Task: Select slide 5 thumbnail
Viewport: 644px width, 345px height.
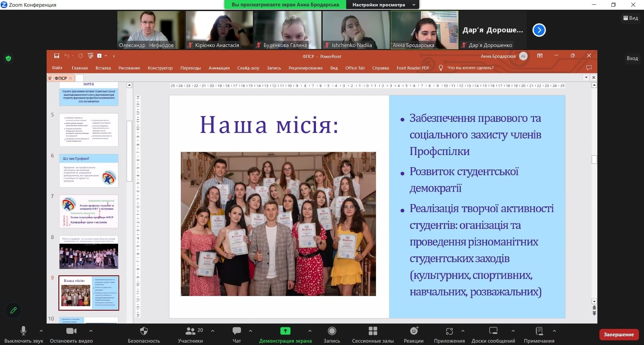Action: pyautogui.click(x=89, y=130)
